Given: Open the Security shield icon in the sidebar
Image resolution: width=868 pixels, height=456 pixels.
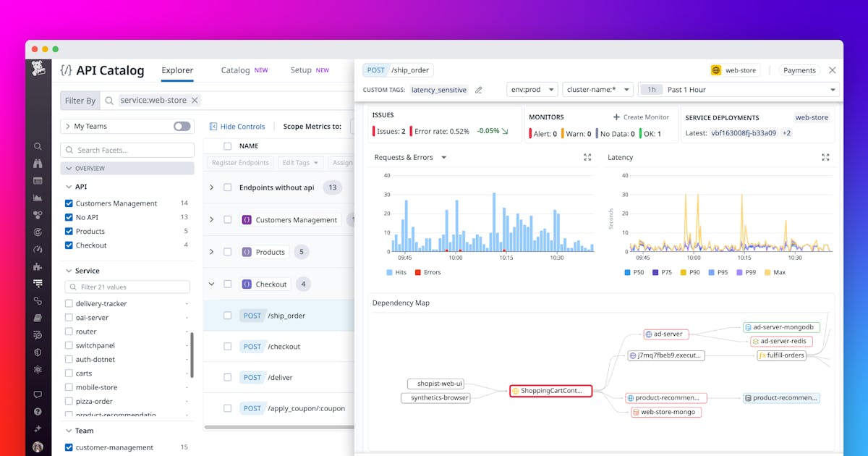Looking at the screenshot, I should coord(38,352).
